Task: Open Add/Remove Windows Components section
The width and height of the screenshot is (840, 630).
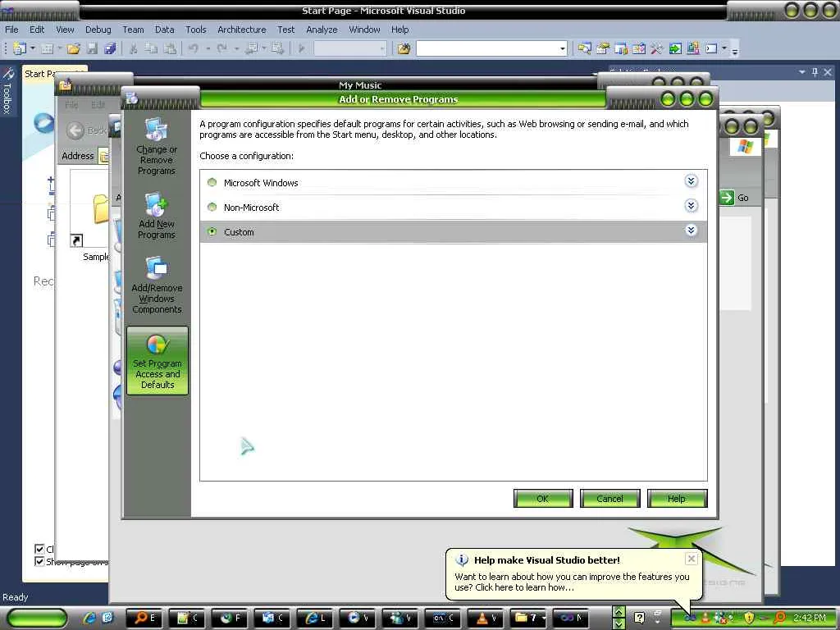Action: (157, 285)
